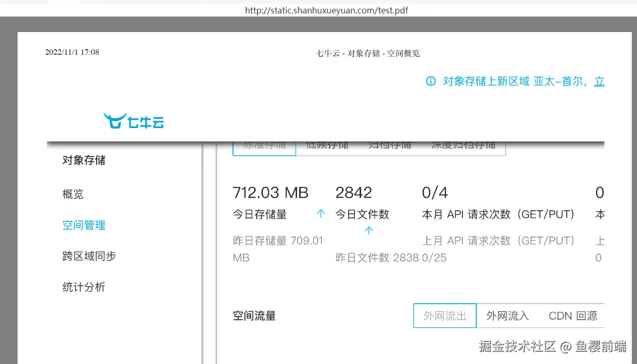Click the 0/4 API request value
The width and height of the screenshot is (637, 364).
tap(435, 193)
